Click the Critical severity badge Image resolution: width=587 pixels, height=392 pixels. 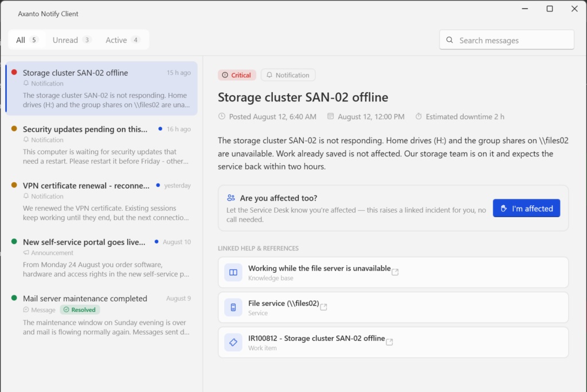tap(237, 75)
